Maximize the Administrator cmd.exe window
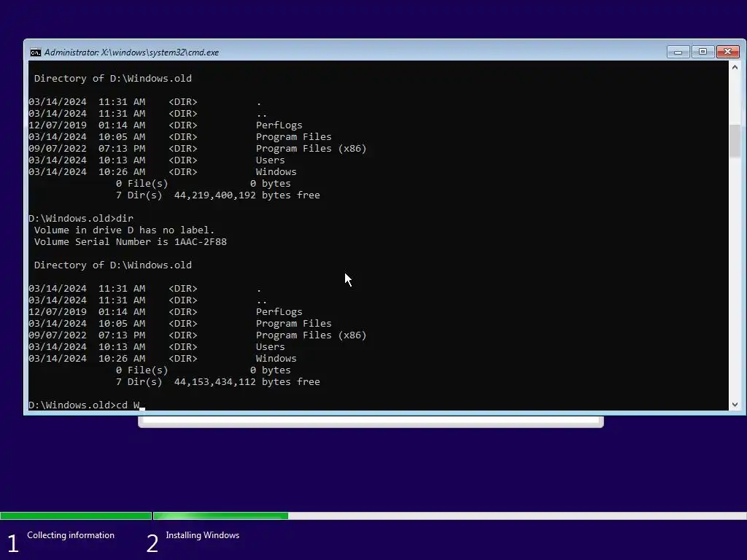Viewport: 747px width, 560px height. (x=703, y=52)
